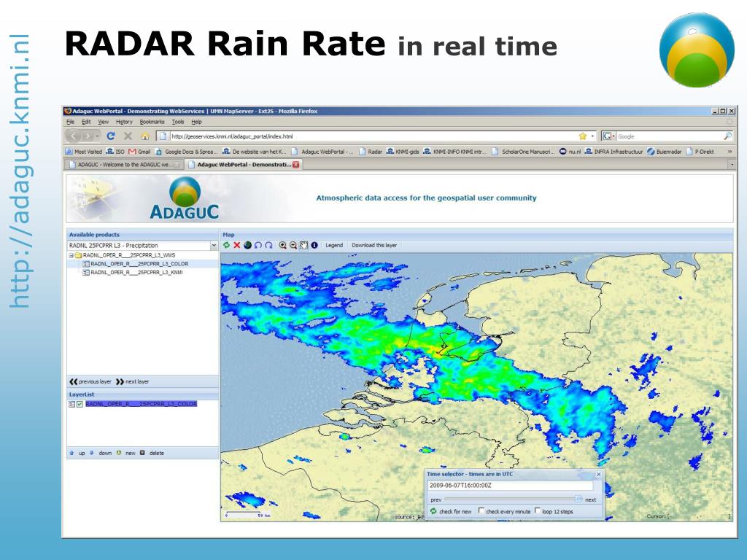
Task: Open the Tools menu
Action: point(178,122)
